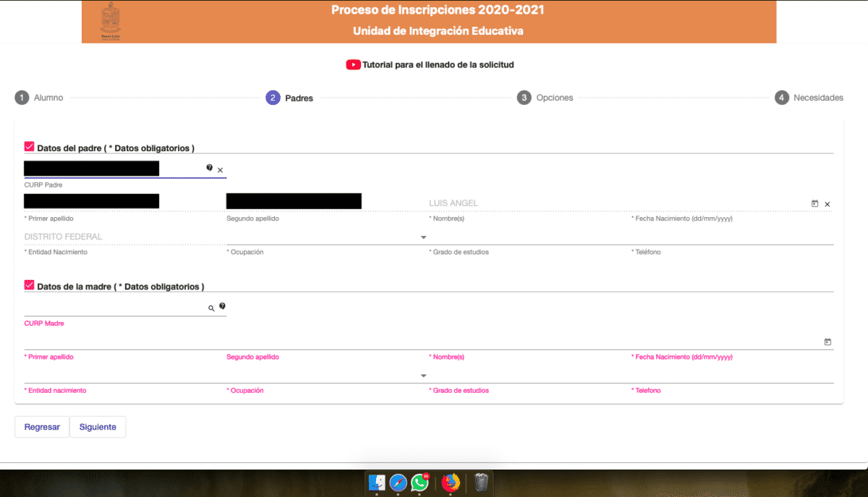Click Siguiente to continue
This screenshot has height=497, width=868.
pos(98,427)
